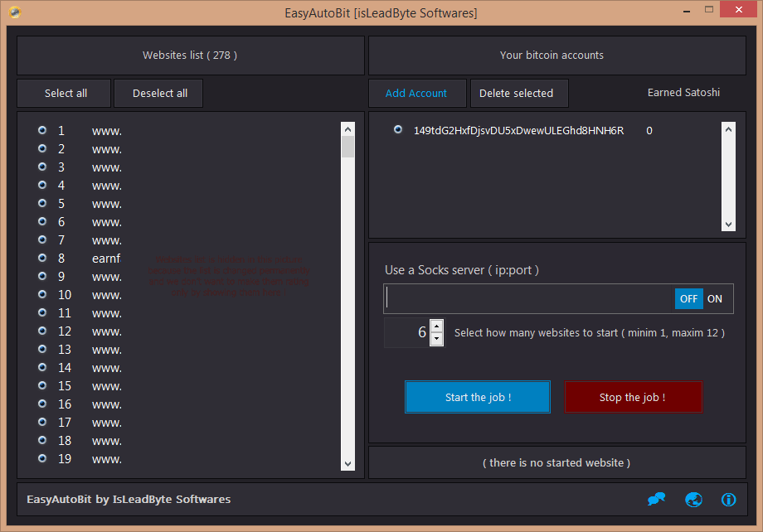763x532 pixels.
Task: Click Delete selected
Action: (519, 94)
